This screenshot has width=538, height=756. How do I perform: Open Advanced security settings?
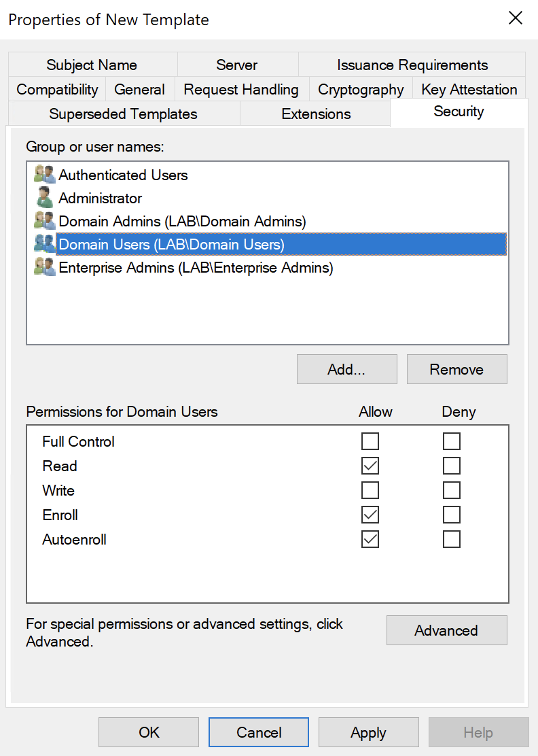click(446, 631)
